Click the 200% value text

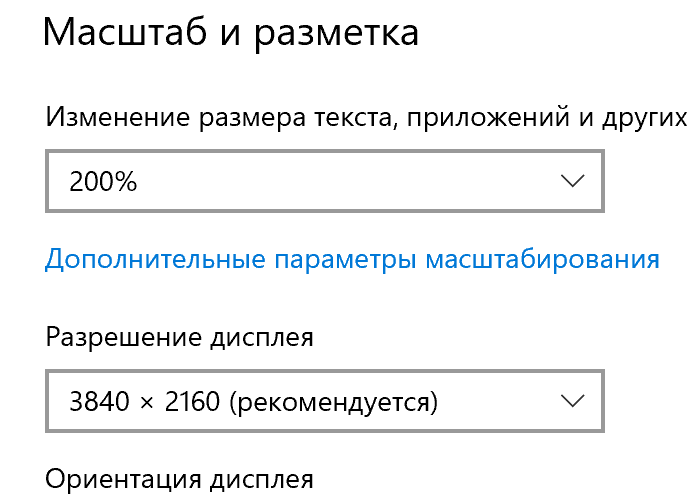click(103, 182)
